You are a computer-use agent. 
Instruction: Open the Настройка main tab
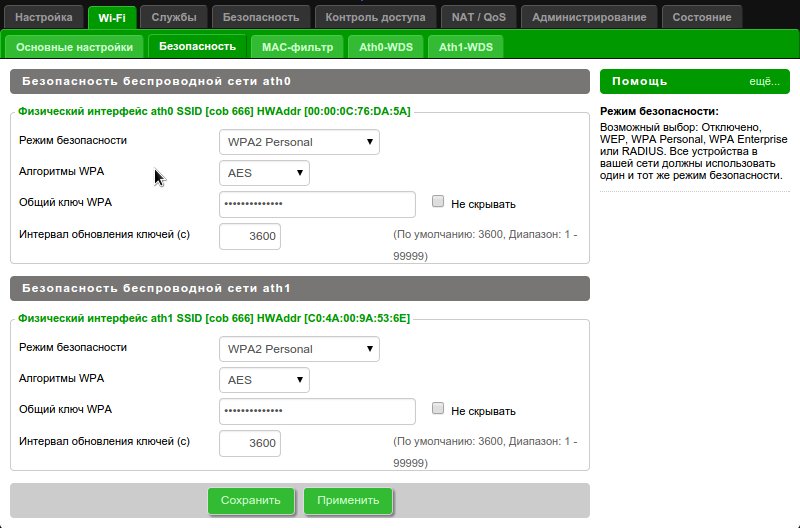click(x=44, y=17)
